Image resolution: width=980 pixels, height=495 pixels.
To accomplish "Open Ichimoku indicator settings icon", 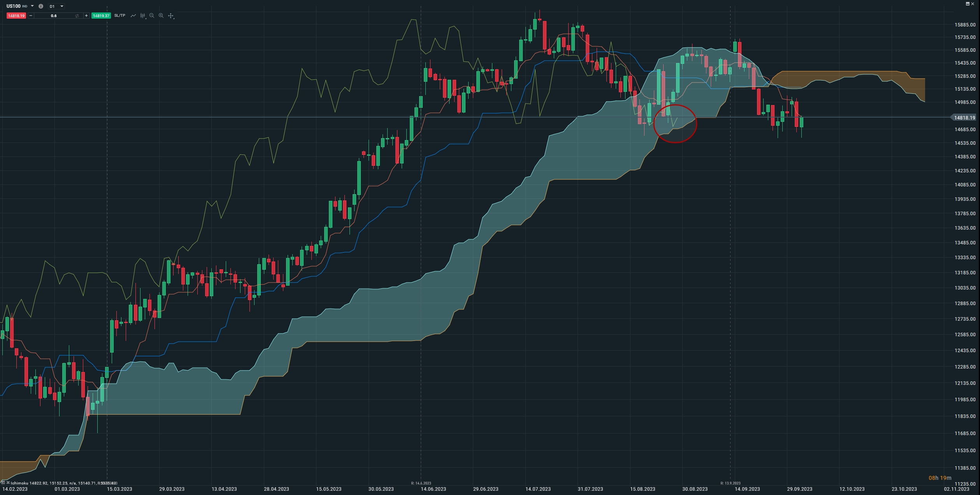I will 3,483.
